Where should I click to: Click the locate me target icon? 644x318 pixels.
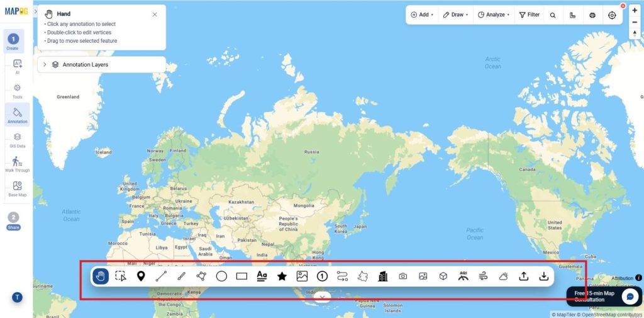[x=612, y=15]
